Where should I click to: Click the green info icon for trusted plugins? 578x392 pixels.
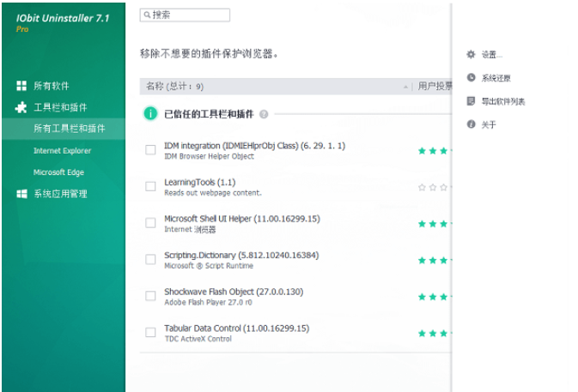coord(150,113)
